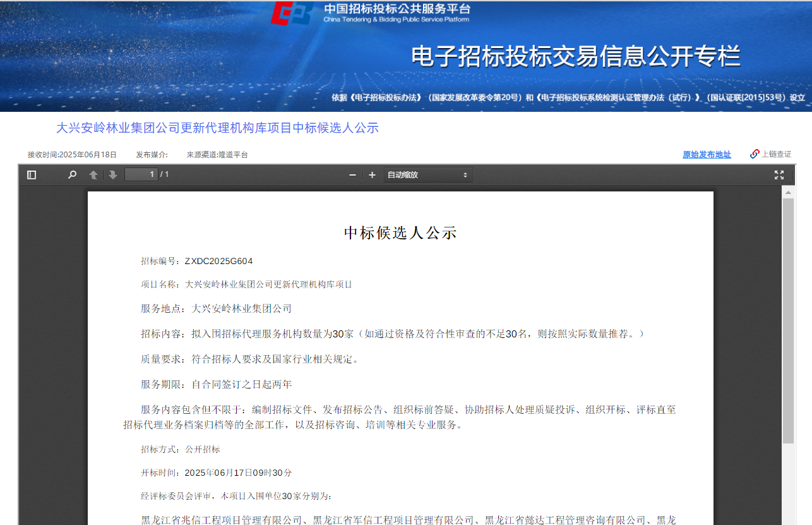Click the announcement title 大兴安岭林业集团公司 link

coord(217,128)
